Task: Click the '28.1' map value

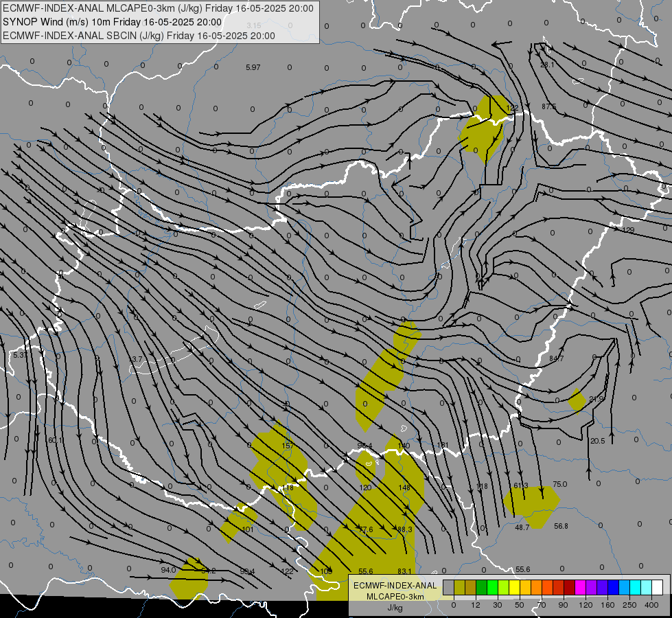Action: 547,65
